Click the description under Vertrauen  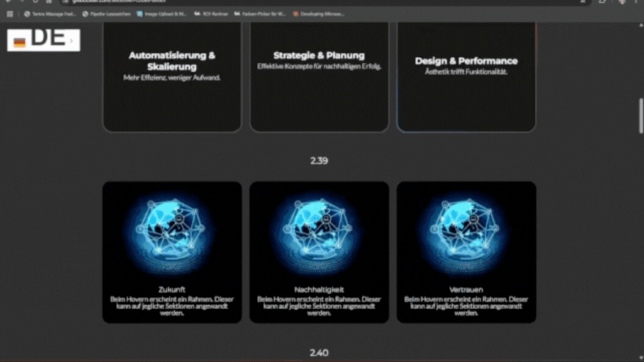[466, 306]
